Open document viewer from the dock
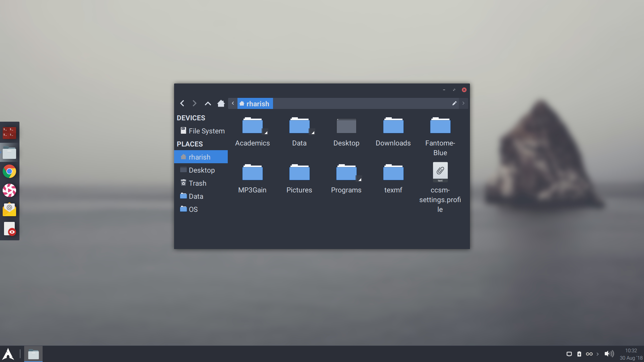This screenshot has width=644, height=362. click(x=9, y=229)
